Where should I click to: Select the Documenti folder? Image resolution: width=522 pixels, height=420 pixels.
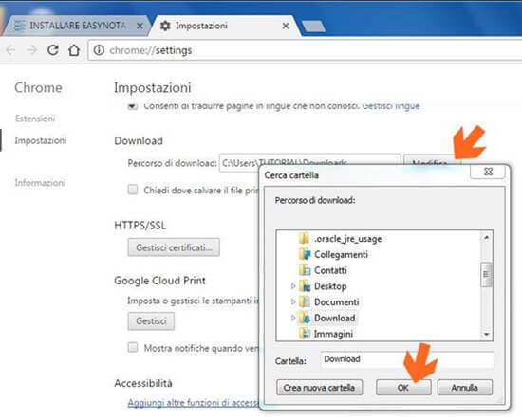(x=336, y=301)
